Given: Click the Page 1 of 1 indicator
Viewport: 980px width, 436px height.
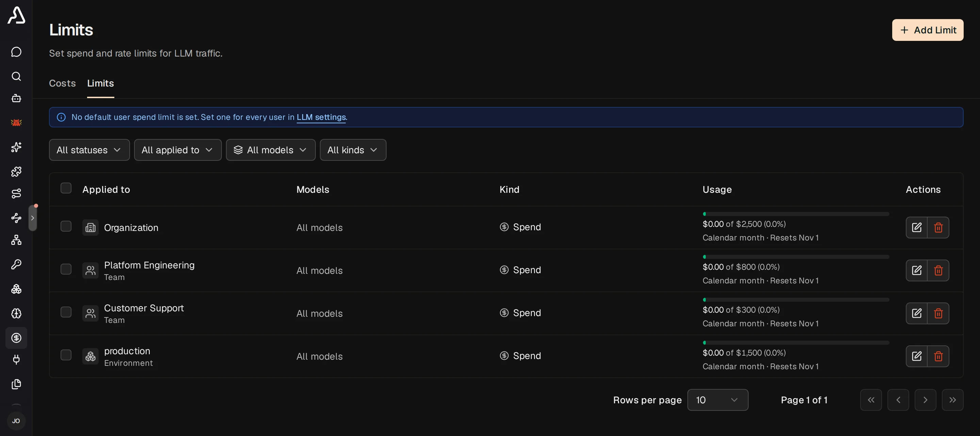Looking at the screenshot, I should (804, 400).
